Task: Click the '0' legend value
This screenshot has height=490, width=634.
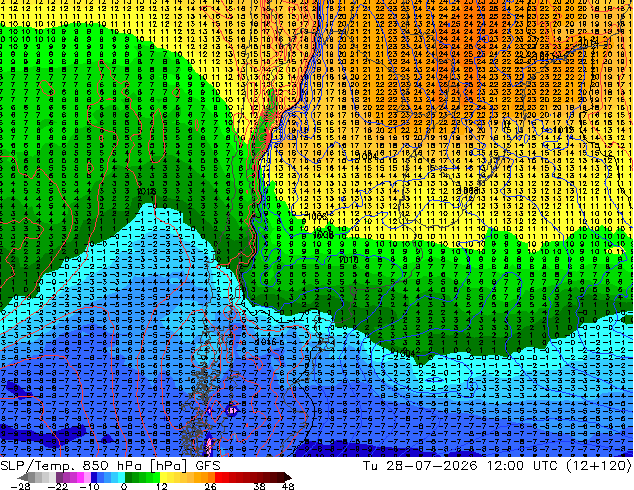Action: (124, 486)
